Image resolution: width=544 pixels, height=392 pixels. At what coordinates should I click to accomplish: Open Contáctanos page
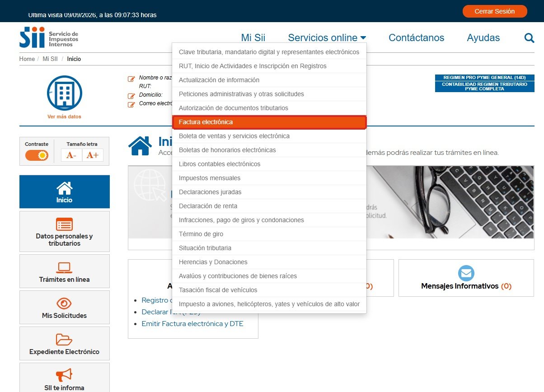(x=416, y=38)
